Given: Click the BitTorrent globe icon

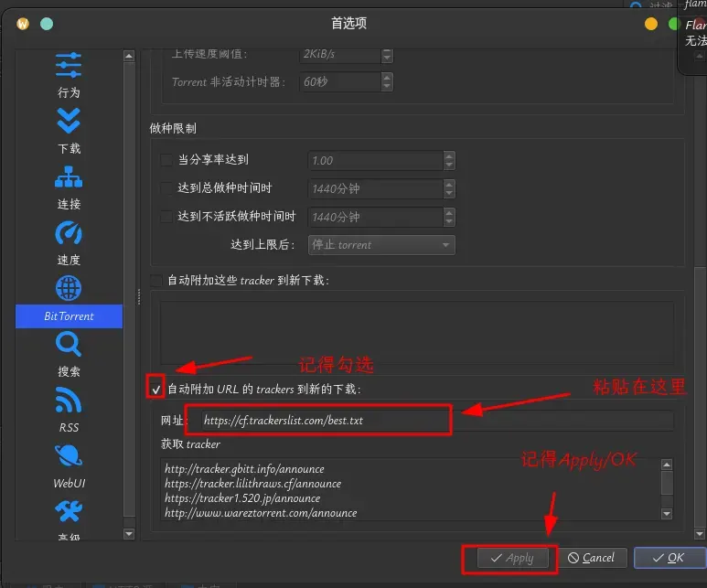Looking at the screenshot, I should point(69,288).
